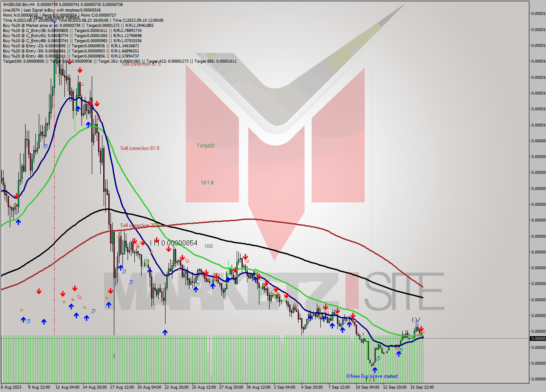Click the 'Buy %10 @ Entry -23' line
546x392 pixels.
(71, 46)
